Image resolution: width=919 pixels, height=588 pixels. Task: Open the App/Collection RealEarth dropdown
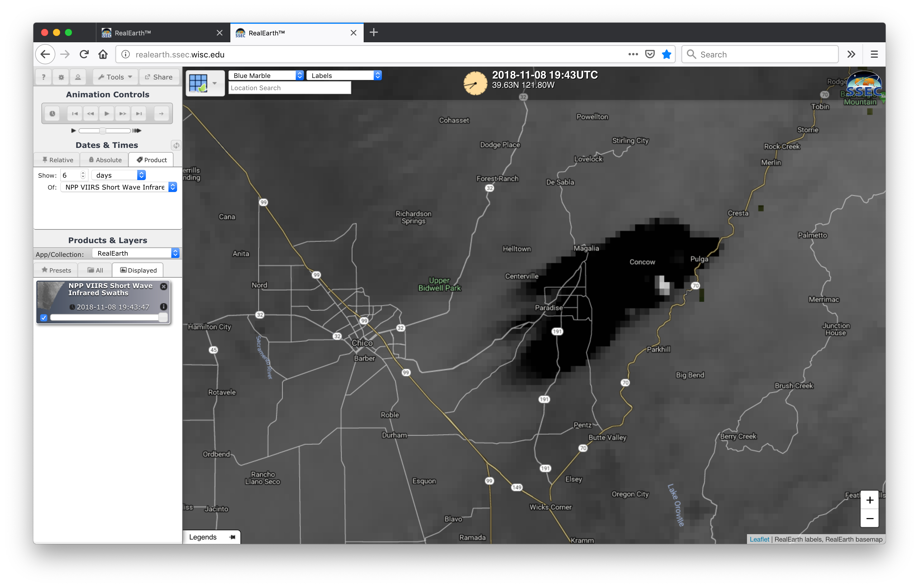pyautogui.click(x=136, y=253)
